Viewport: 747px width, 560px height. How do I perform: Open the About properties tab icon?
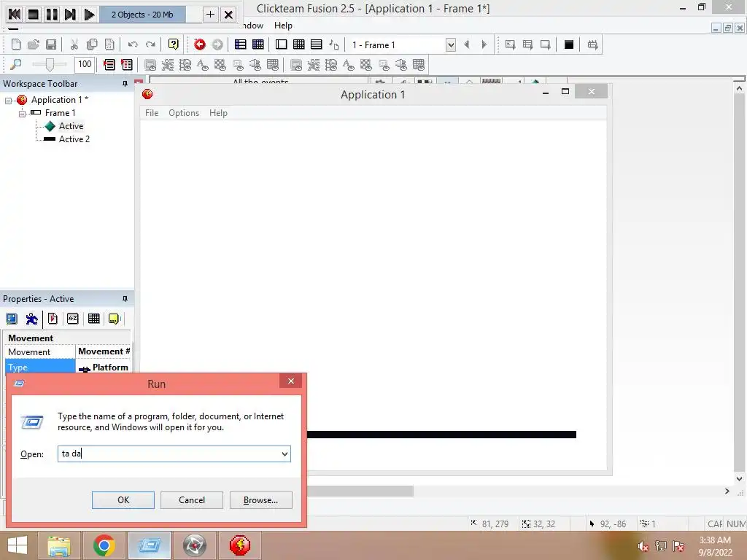114,319
